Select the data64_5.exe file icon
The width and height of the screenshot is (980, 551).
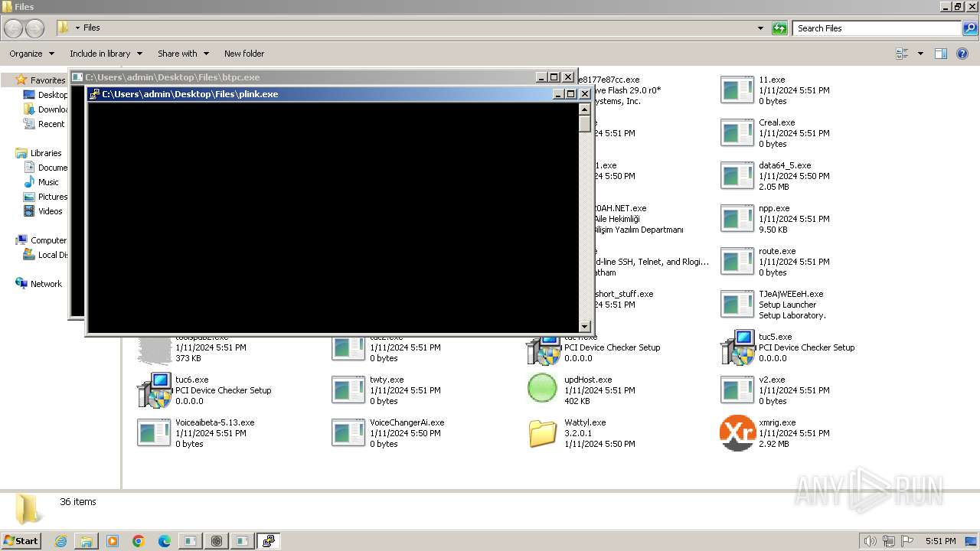pyautogui.click(x=737, y=176)
